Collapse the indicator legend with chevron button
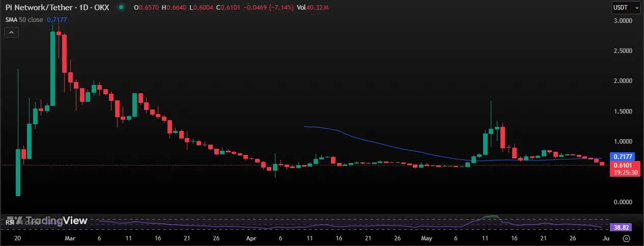This screenshot has height=246, width=644. 12,33
